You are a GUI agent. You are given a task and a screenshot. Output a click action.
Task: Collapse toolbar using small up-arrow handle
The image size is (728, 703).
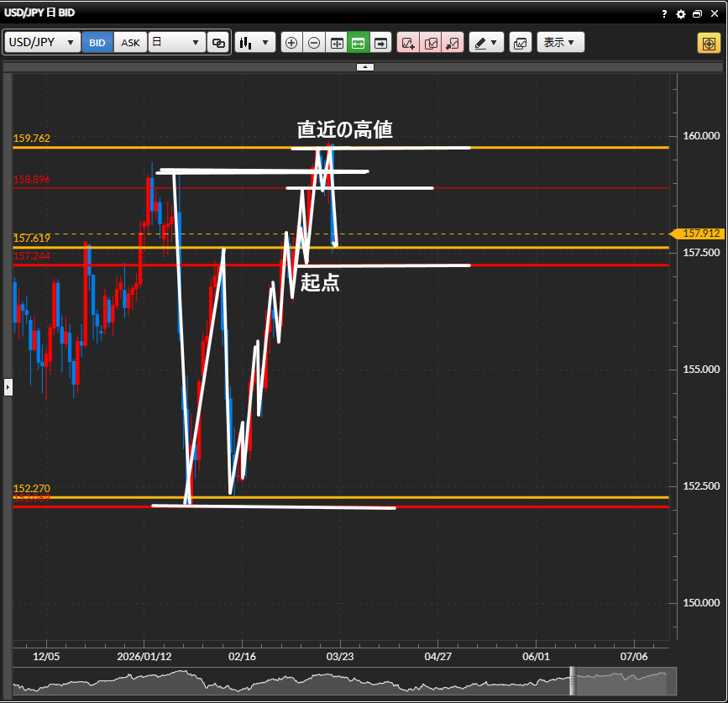pyautogui.click(x=364, y=66)
